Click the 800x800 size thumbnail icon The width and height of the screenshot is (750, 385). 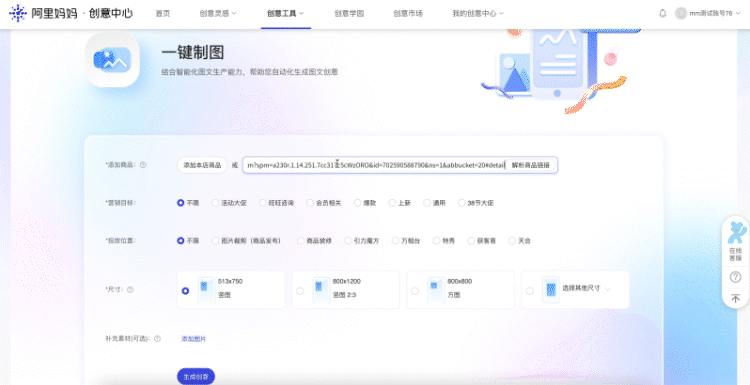tap(436, 290)
